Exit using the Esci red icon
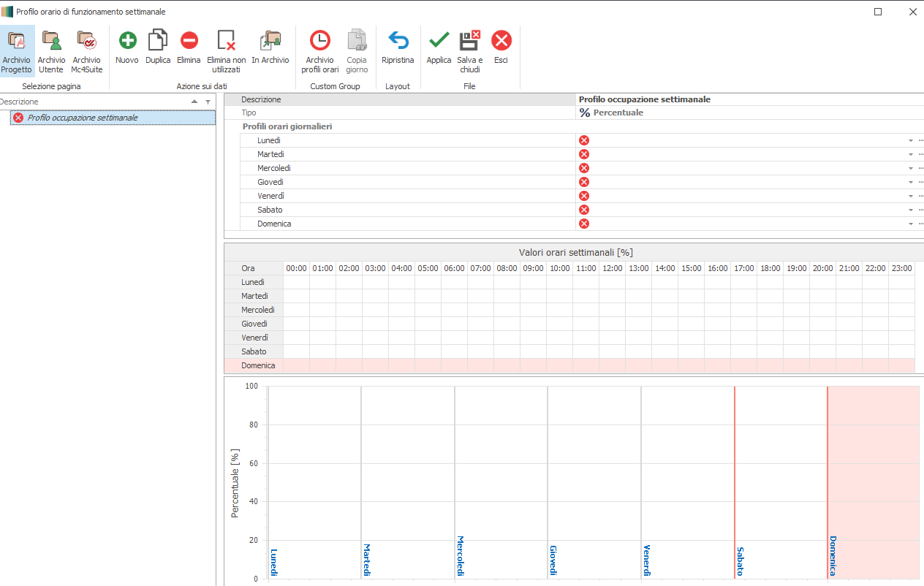 coord(501,41)
